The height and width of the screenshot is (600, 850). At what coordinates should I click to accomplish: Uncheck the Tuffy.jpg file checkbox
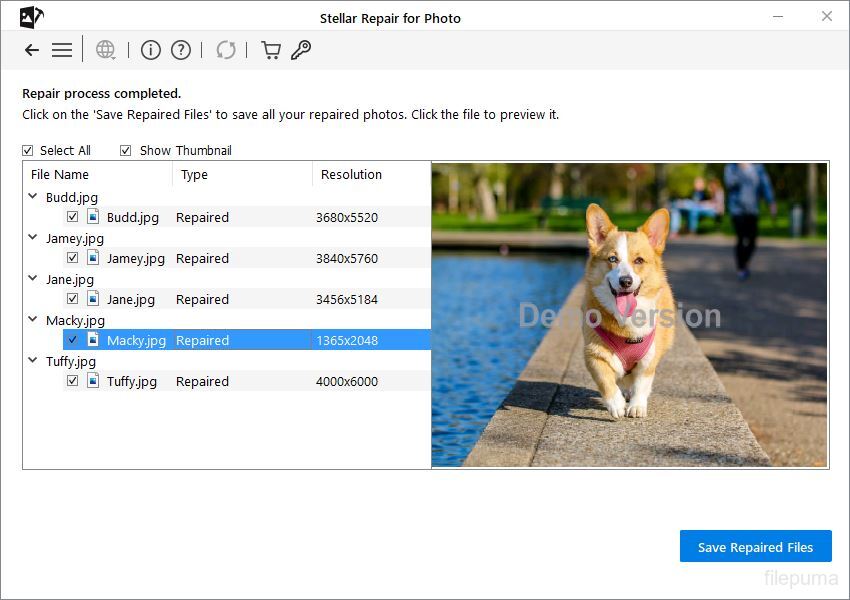pyautogui.click(x=72, y=381)
